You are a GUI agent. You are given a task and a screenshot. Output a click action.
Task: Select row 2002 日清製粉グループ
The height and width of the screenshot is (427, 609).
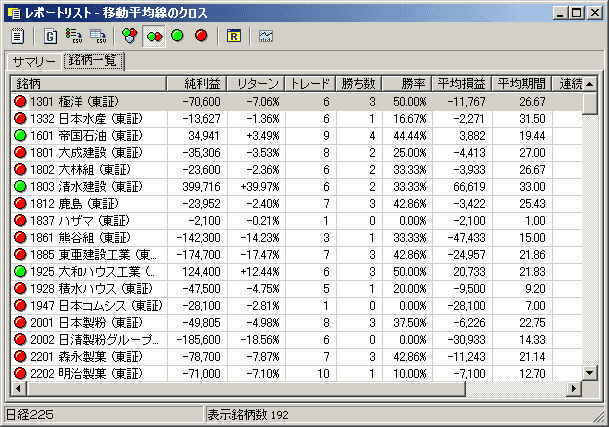[297, 340]
